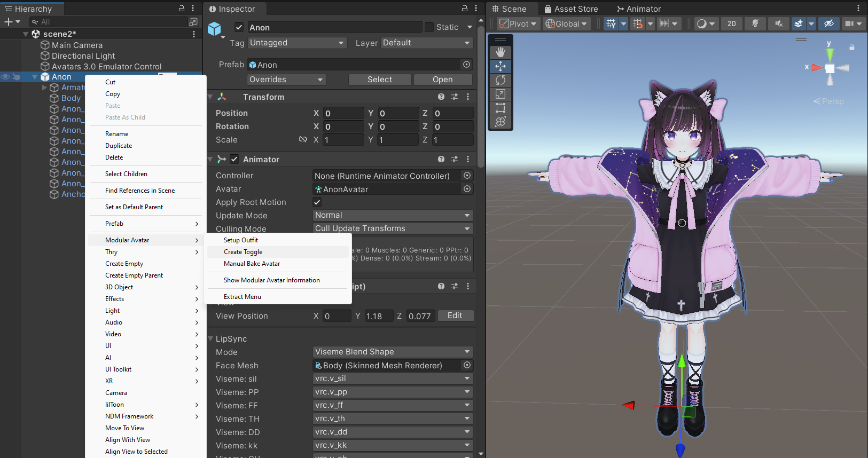Choose Duplicate in context menu
Image resolution: width=868 pixels, height=458 pixels.
coord(146,146)
